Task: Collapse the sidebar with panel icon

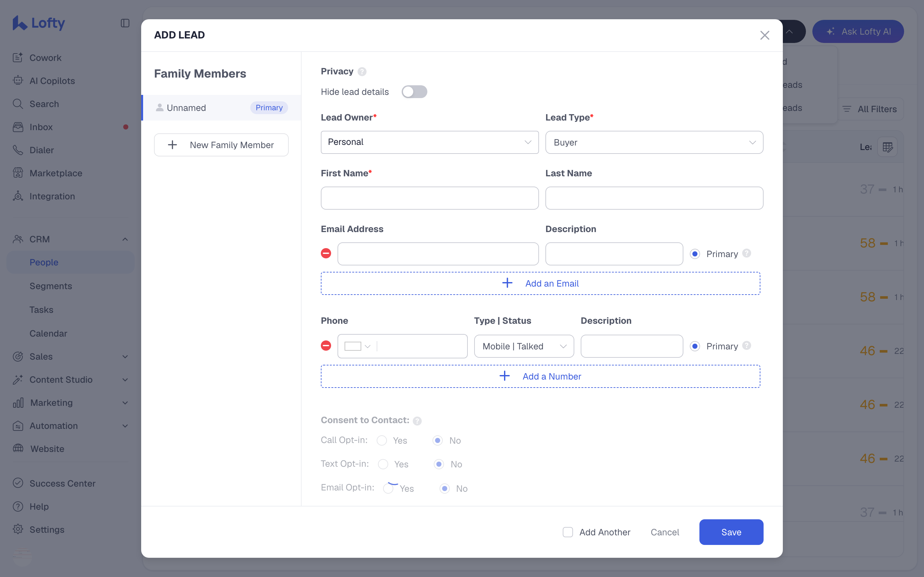Action: 125,23
